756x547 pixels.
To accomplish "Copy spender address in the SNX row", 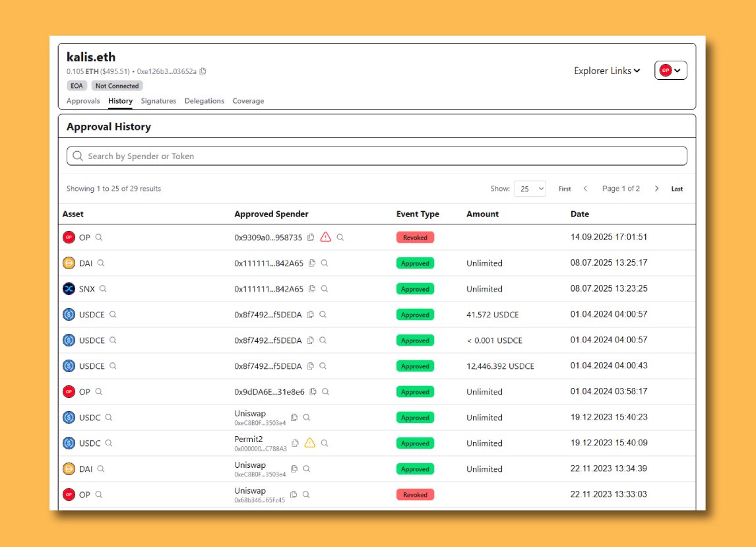I will click(312, 289).
